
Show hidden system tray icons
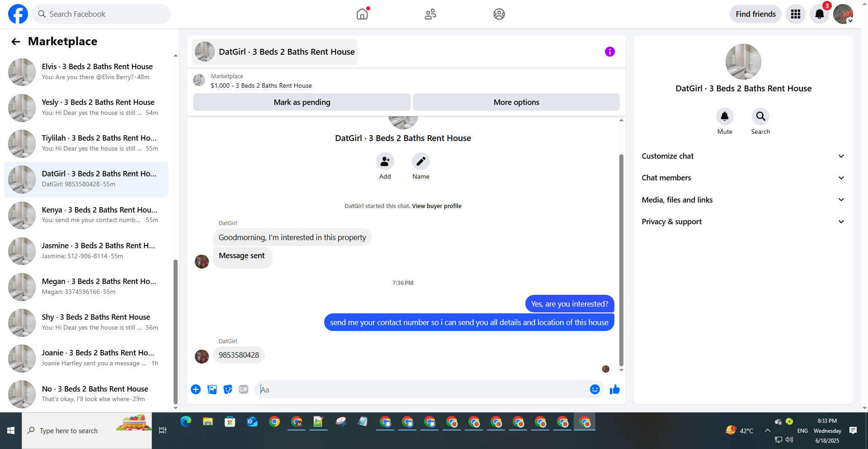(768, 430)
